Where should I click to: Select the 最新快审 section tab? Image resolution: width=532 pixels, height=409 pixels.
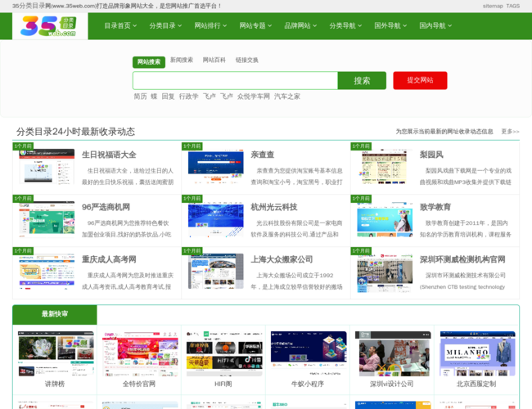pyautogui.click(x=55, y=314)
